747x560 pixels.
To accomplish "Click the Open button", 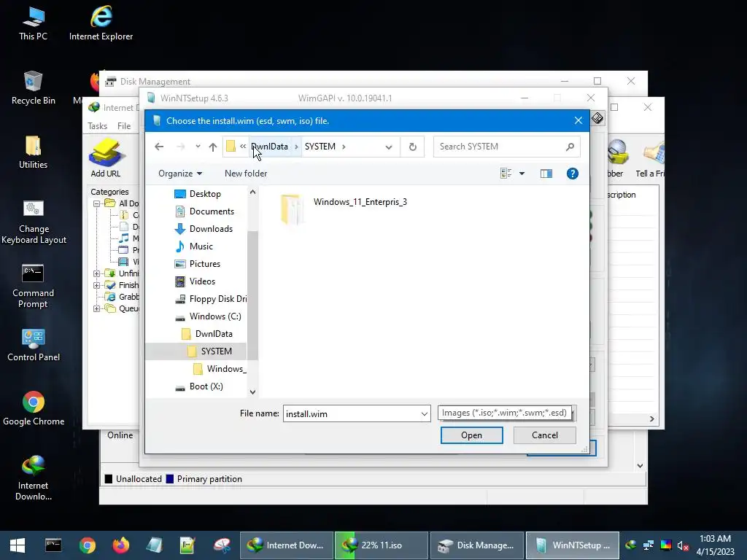I will point(472,435).
